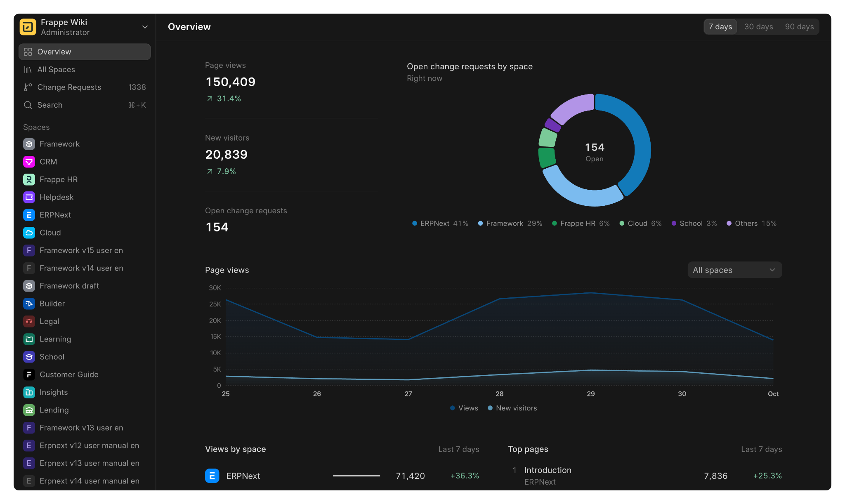
Task: Click the Frappe HR 6% legend entry
Action: (x=581, y=224)
